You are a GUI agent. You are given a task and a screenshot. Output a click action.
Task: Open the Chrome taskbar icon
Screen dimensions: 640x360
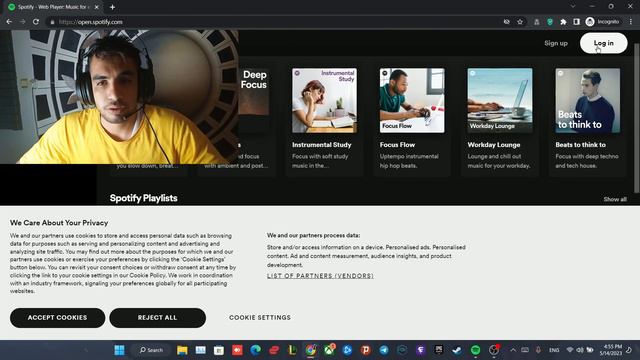point(311,350)
